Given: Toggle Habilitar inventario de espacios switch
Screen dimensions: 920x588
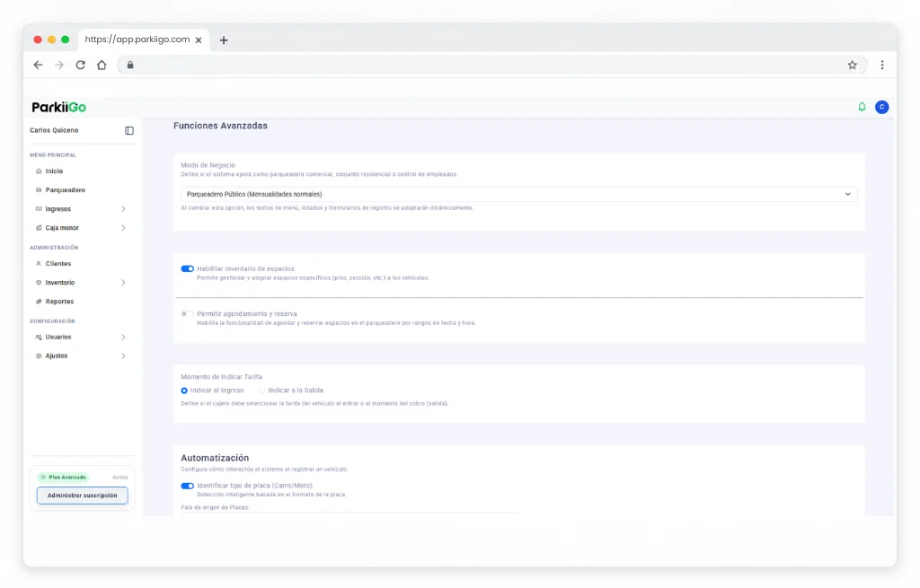Looking at the screenshot, I should coord(187,268).
